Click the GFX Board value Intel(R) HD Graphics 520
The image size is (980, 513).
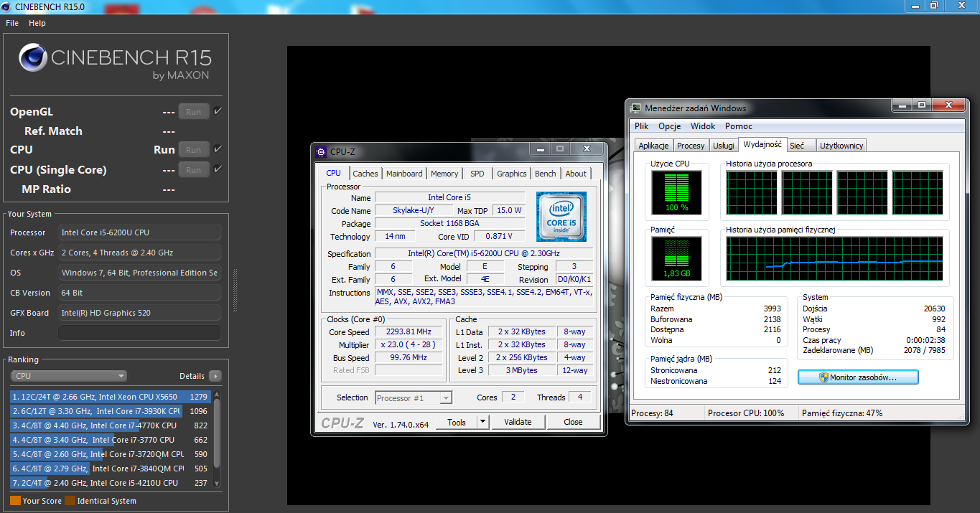click(x=139, y=313)
